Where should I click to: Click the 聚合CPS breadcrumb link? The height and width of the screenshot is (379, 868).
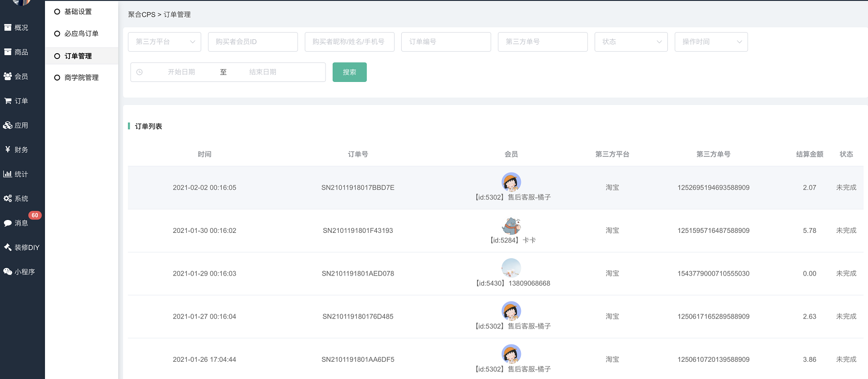tap(141, 14)
